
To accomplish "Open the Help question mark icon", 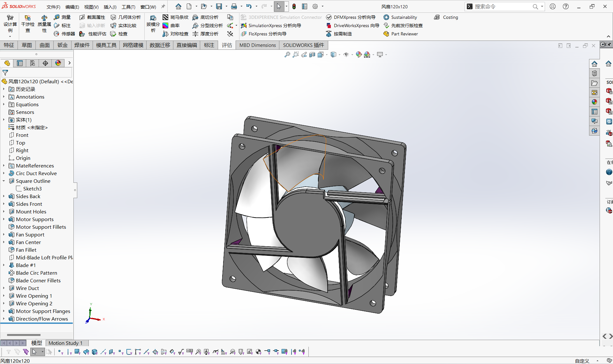I will [x=566, y=6].
